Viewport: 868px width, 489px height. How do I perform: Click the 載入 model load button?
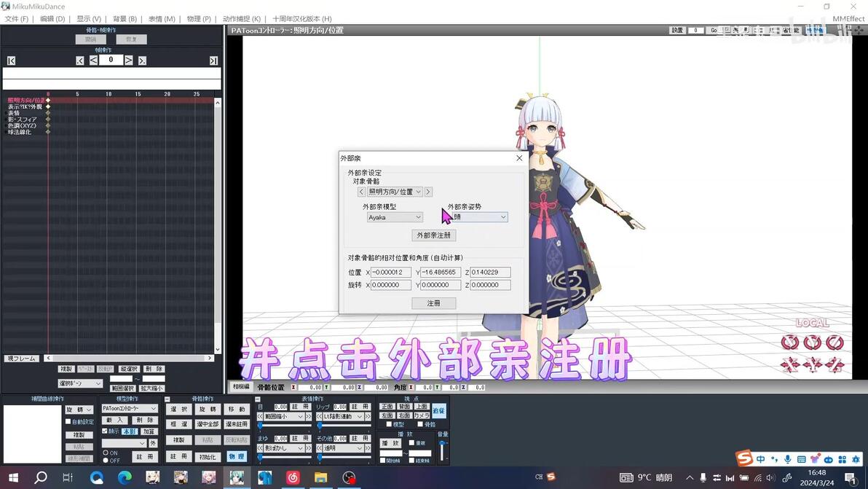point(114,420)
